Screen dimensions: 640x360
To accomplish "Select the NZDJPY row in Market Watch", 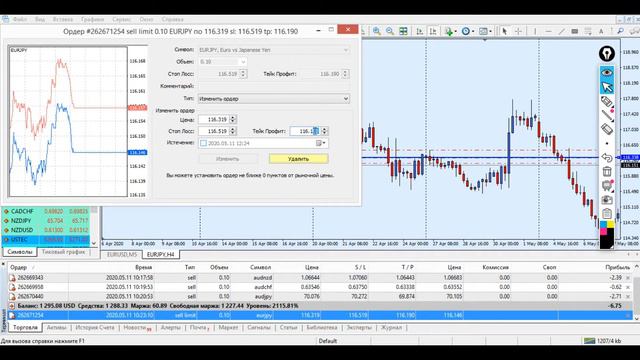I will 46,220.
